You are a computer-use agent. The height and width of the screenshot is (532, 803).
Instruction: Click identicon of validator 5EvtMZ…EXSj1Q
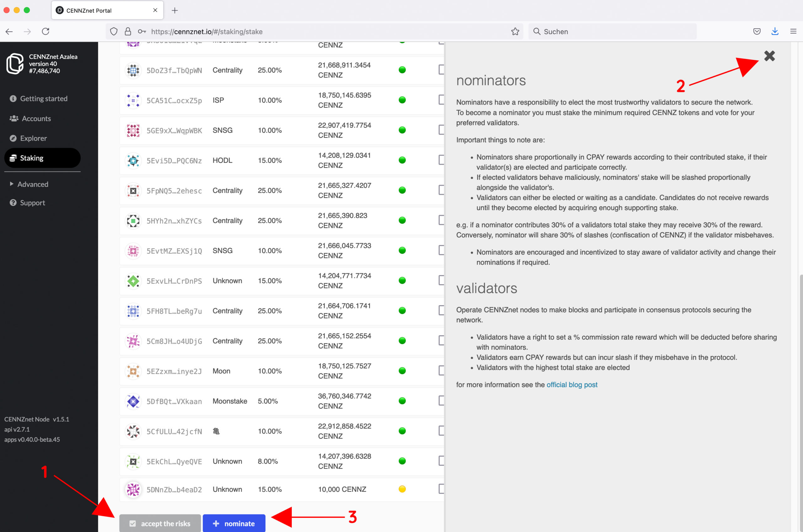(x=133, y=251)
